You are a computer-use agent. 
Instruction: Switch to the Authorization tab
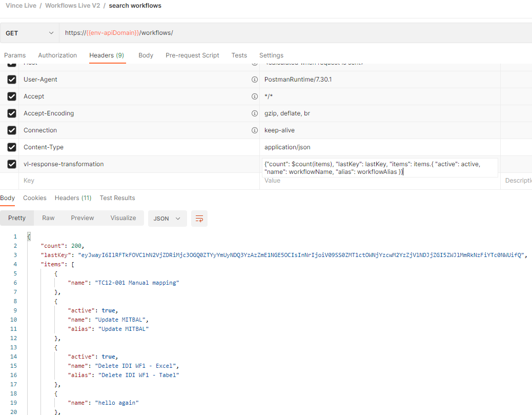coord(57,55)
